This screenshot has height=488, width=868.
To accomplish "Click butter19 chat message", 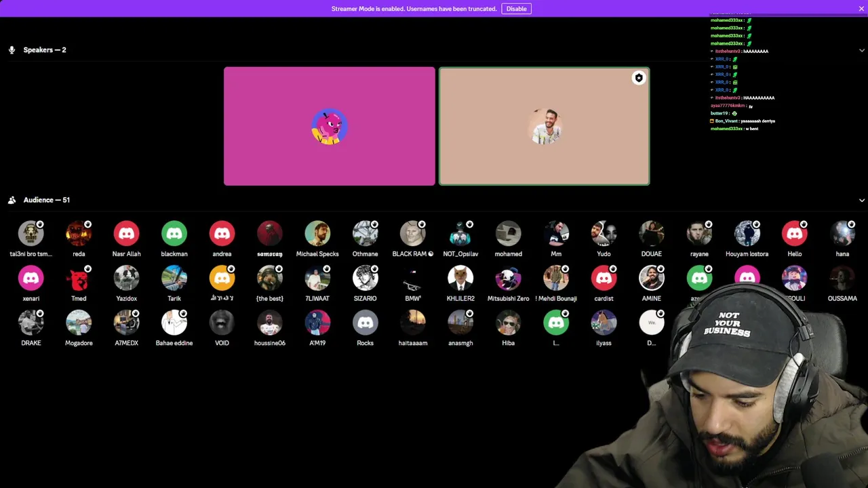I will [724, 113].
